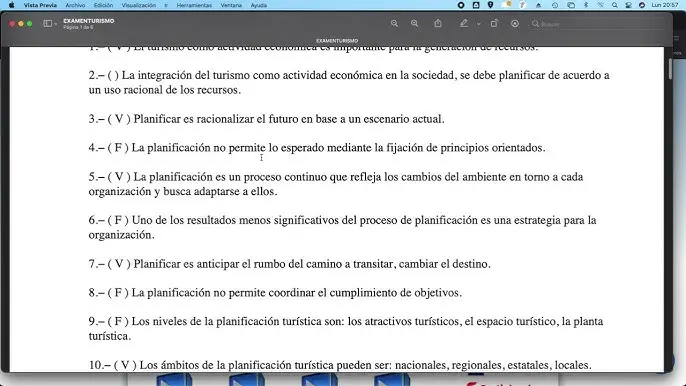Screen dimensions: 686x386
Task: Click the Rotate page icon
Action: pos(494,24)
